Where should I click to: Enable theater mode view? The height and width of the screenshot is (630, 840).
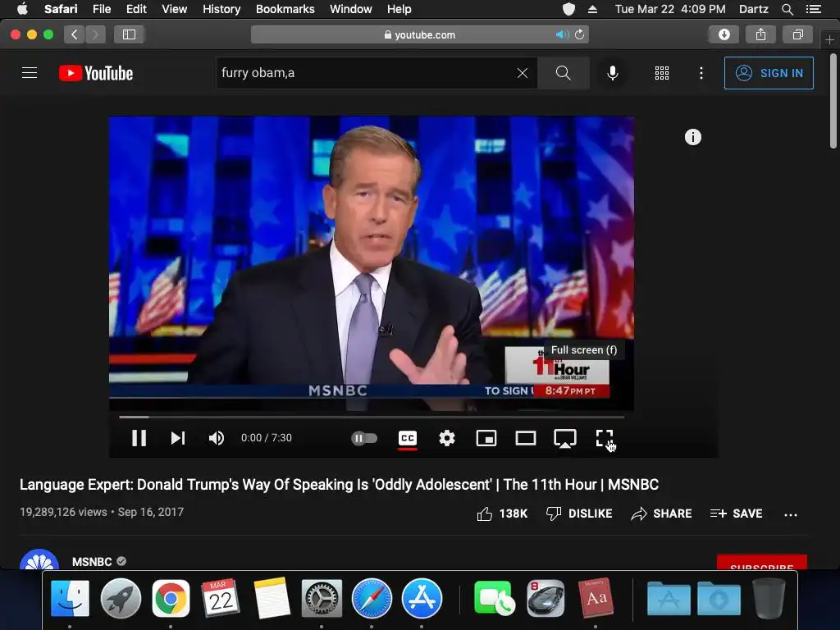coord(526,438)
